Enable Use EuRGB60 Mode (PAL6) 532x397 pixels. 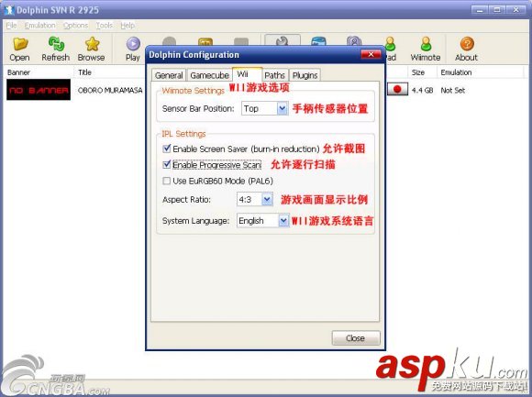(x=167, y=181)
